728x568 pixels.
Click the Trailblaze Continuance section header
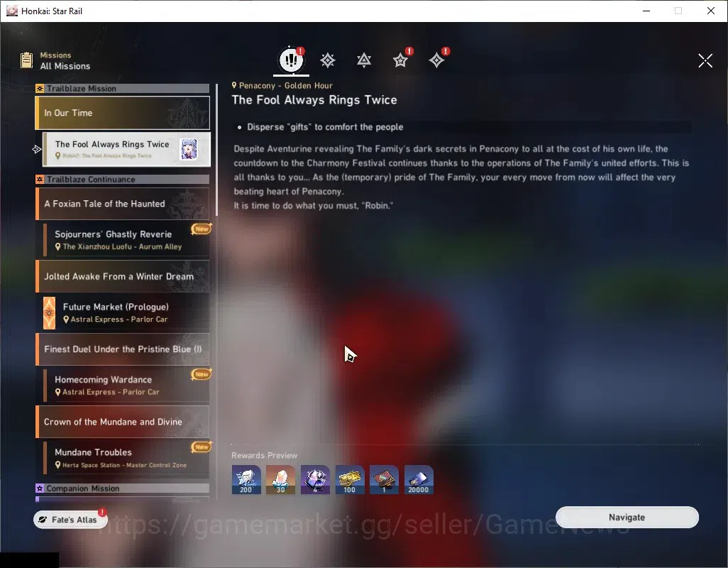tap(123, 179)
